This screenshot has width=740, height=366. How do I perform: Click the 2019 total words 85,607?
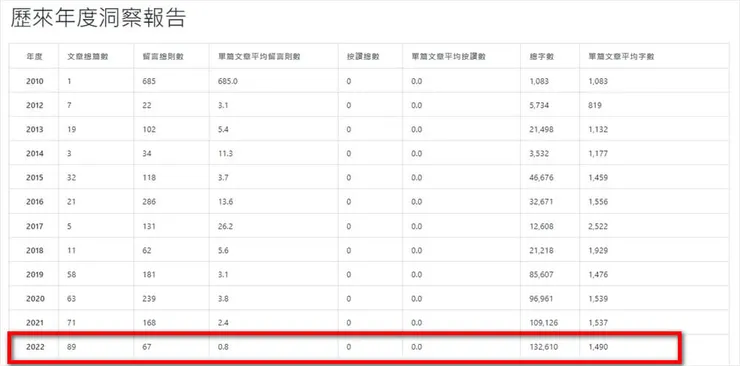[x=540, y=274]
